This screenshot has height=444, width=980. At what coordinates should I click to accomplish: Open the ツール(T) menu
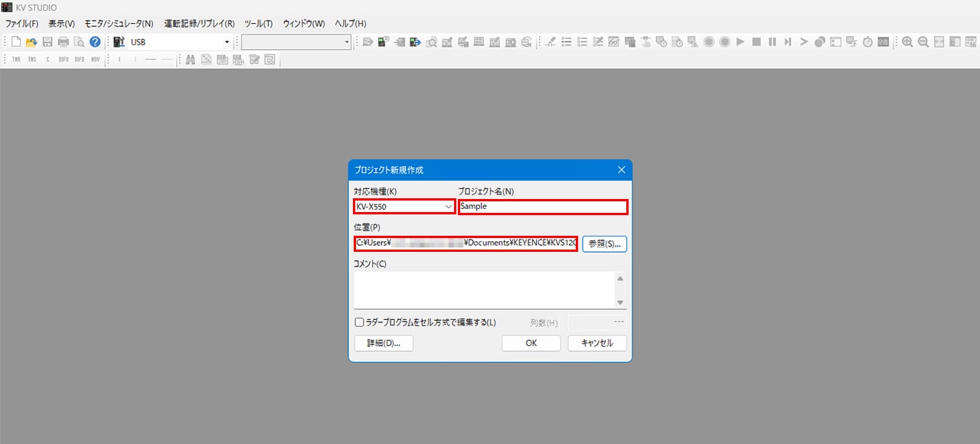(x=258, y=24)
